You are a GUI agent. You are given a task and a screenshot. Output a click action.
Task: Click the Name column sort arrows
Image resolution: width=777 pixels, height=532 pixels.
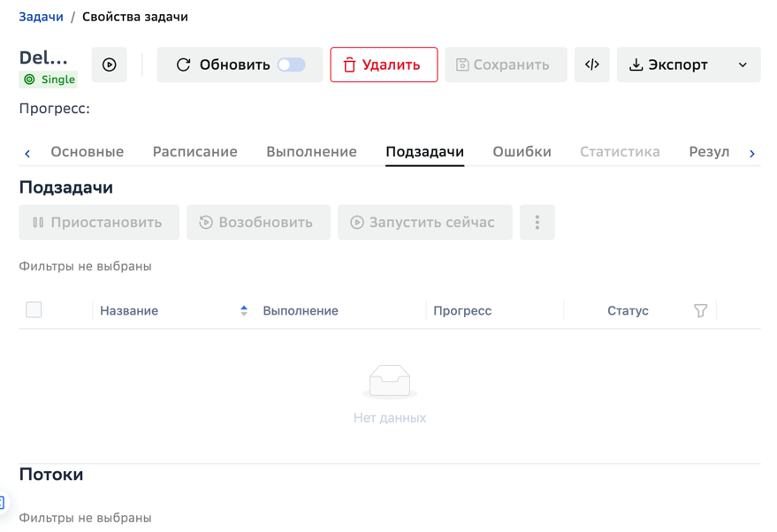[x=244, y=310]
